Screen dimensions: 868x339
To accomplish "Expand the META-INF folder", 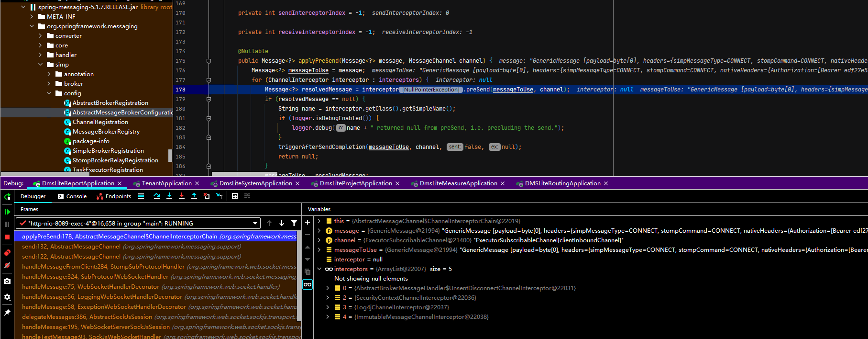I will 32,17.
